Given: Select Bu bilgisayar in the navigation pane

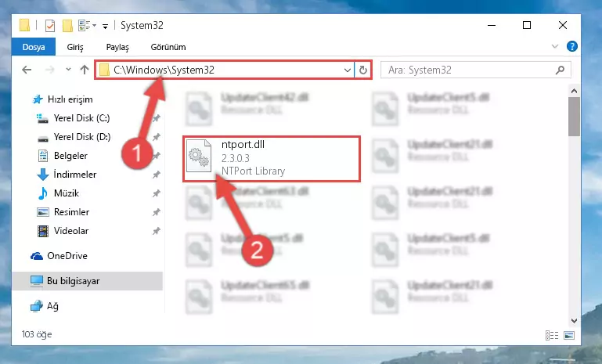Looking at the screenshot, I should point(88,281).
